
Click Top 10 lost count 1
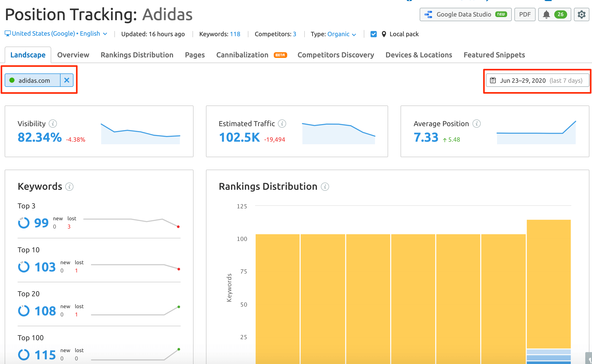click(76, 271)
